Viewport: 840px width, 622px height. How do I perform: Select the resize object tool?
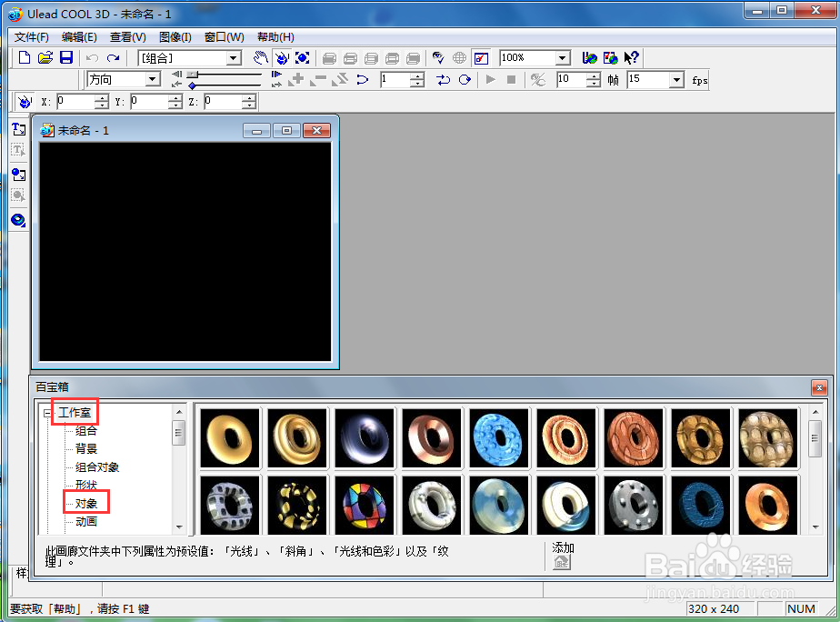(x=302, y=58)
